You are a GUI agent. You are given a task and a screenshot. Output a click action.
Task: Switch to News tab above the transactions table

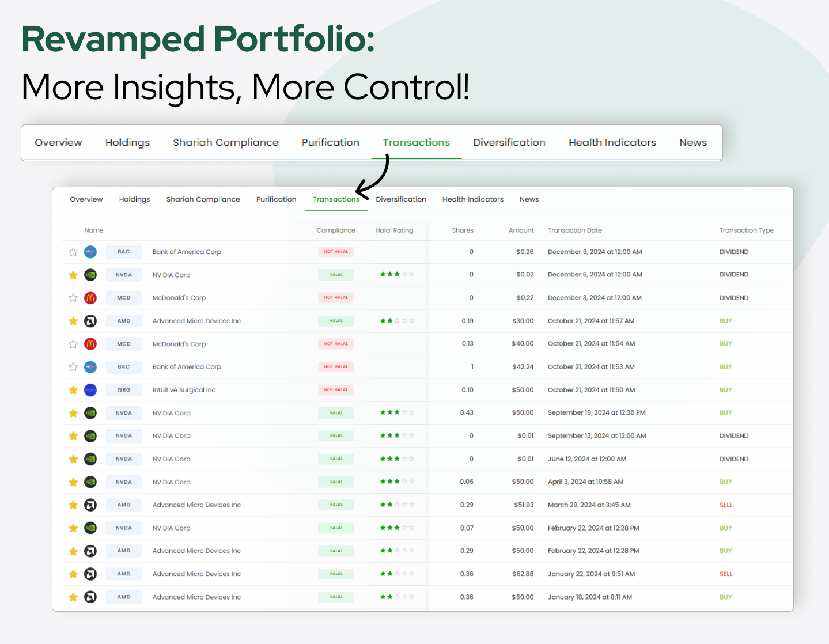click(x=529, y=199)
